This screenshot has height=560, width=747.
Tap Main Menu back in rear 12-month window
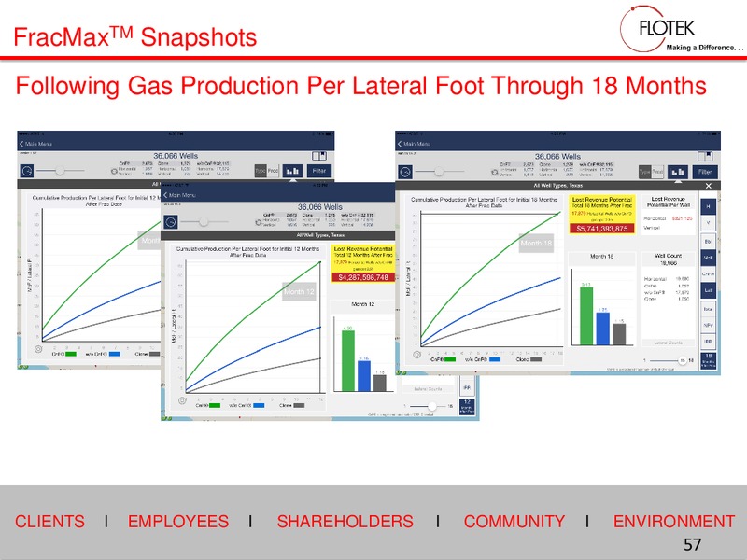tap(35, 144)
